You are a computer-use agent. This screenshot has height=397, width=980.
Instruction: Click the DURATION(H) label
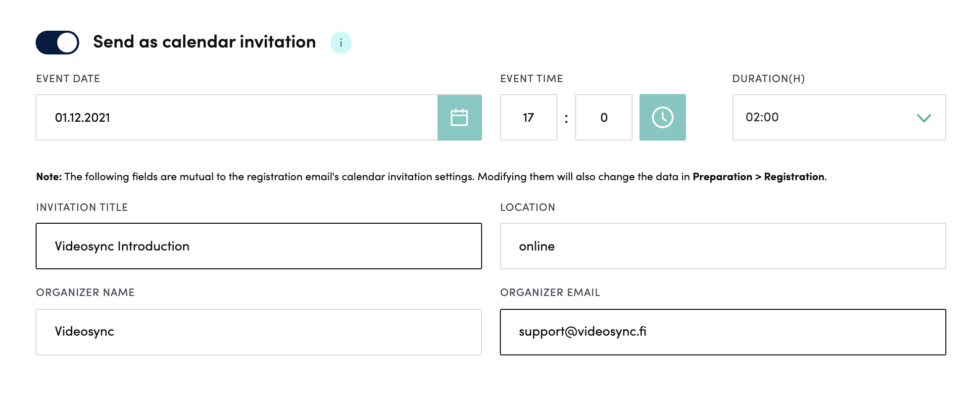coord(768,79)
